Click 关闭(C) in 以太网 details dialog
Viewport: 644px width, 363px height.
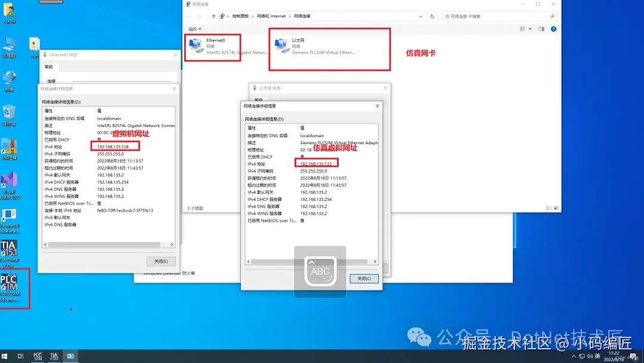tap(364, 278)
